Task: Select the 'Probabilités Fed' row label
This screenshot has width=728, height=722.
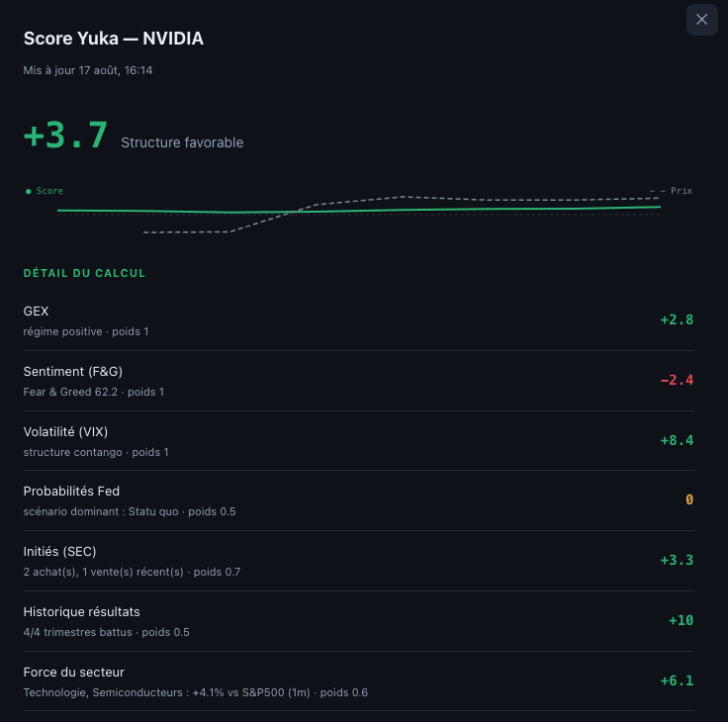Action: click(71, 492)
